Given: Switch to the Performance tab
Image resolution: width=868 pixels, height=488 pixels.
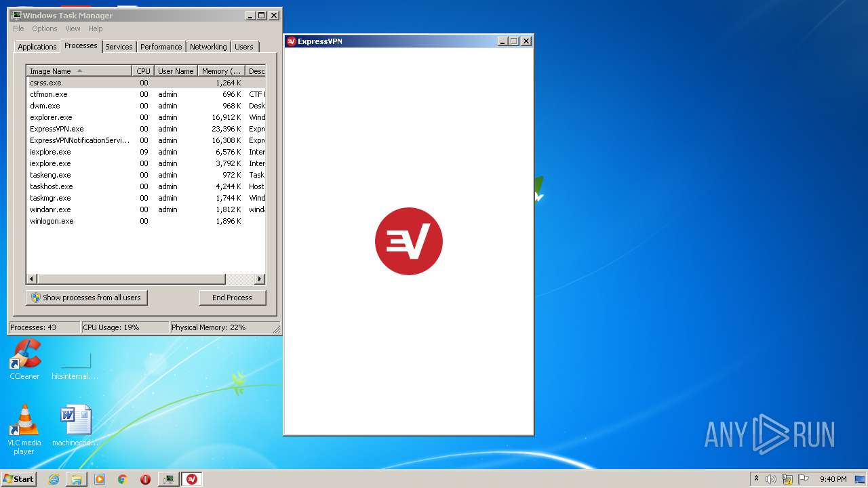Looking at the screenshot, I should pos(161,47).
